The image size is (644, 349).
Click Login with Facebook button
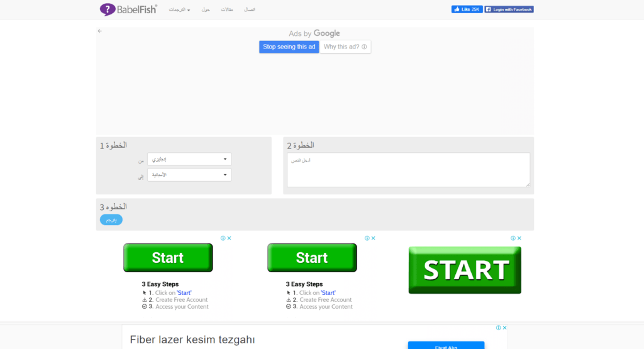point(509,9)
